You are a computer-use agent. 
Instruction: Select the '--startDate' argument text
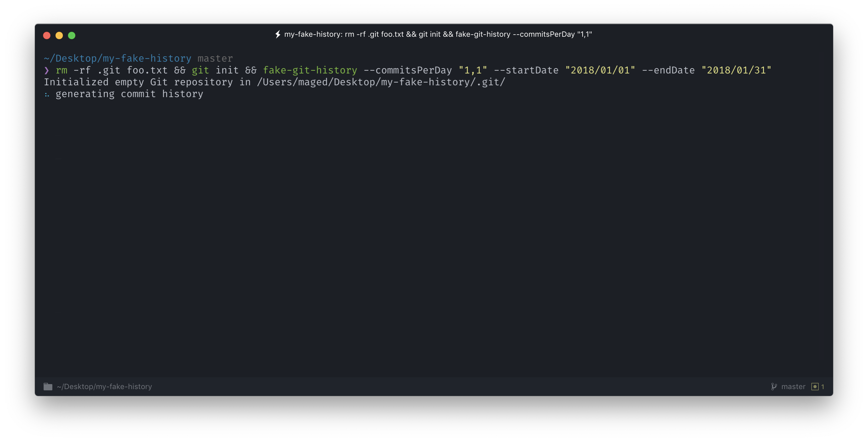coord(526,70)
